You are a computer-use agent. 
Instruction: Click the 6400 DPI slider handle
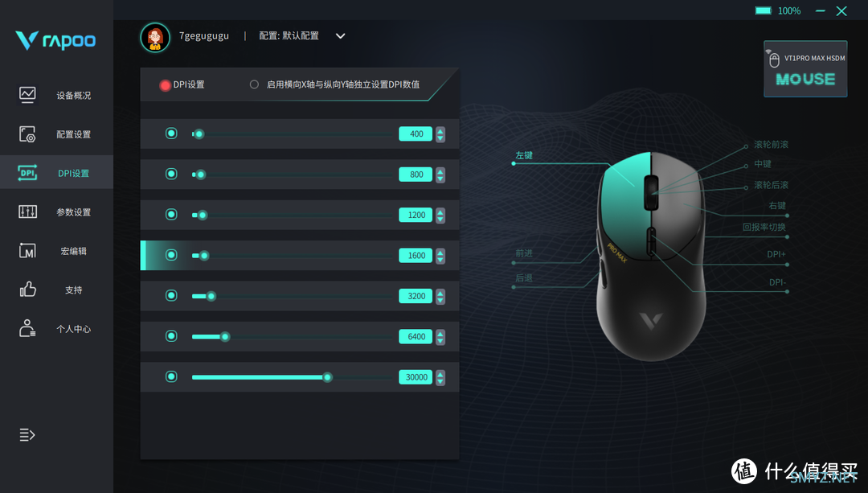pos(225,337)
